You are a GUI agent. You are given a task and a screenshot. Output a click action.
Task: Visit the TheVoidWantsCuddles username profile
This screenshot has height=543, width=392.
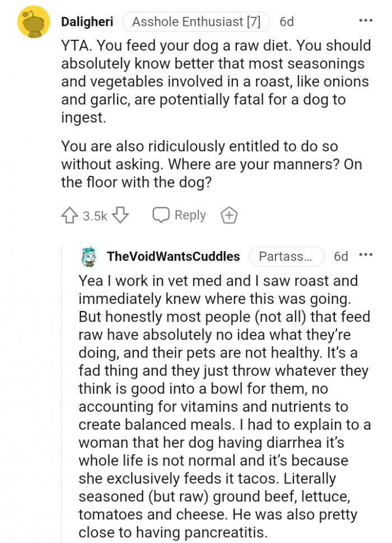(173, 257)
